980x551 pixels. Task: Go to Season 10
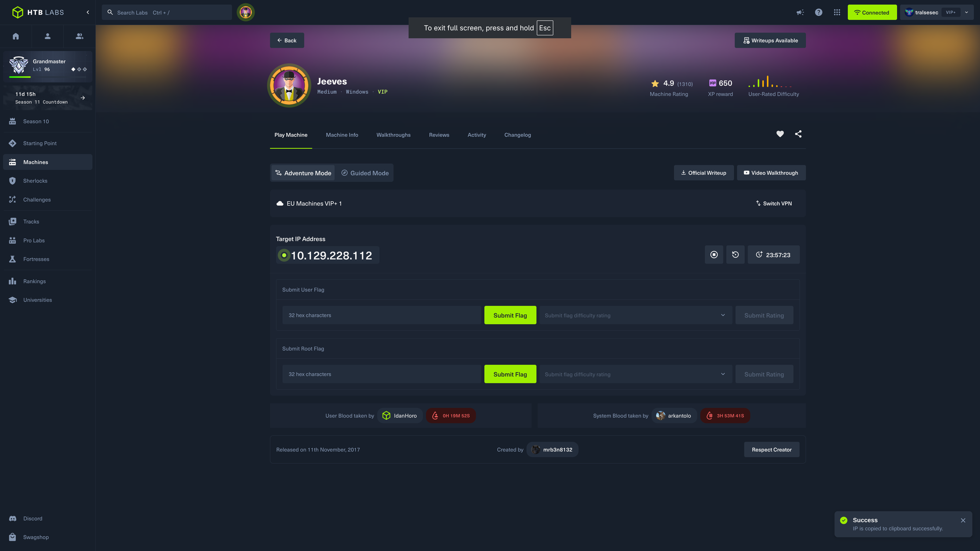coord(48,121)
